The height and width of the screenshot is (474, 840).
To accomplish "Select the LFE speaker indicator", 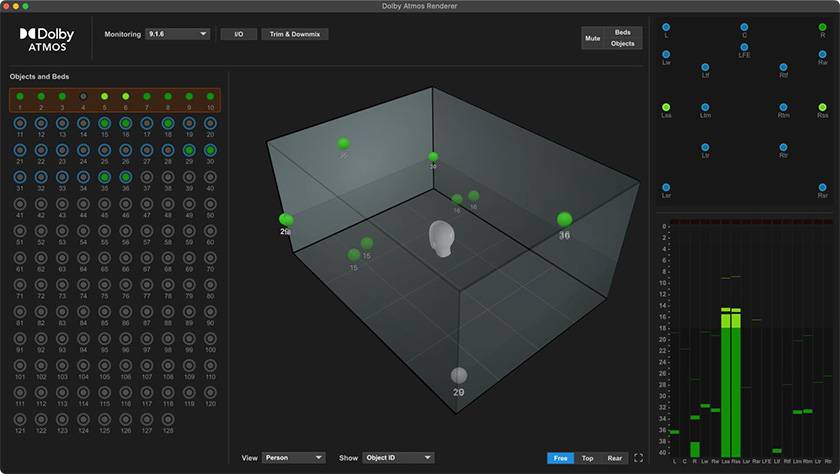I will [744, 45].
